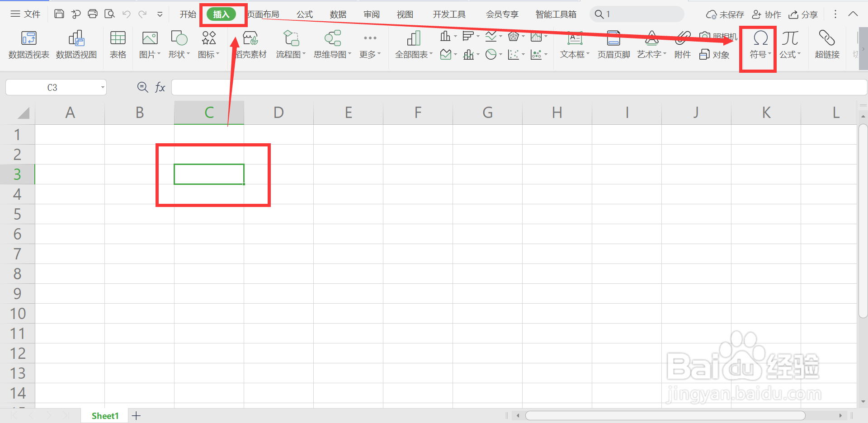Viewport: 868px width, 423px height.
Task: Switch to the 数据 data tab
Action: click(x=338, y=14)
